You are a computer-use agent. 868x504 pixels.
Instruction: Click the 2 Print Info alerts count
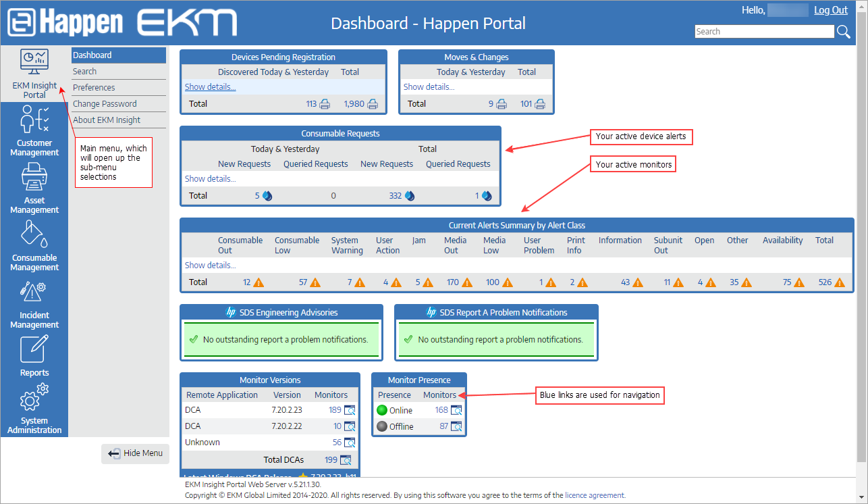point(572,282)
